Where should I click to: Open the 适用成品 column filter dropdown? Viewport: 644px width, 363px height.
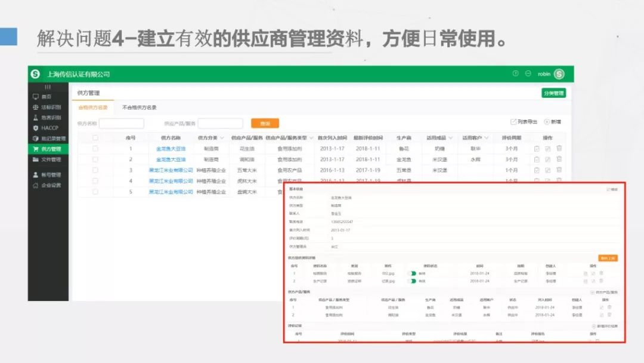coord(450,138)
